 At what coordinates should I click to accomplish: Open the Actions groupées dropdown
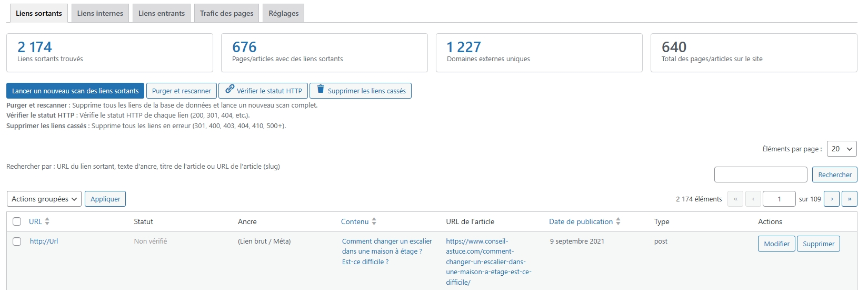(44, 199)
